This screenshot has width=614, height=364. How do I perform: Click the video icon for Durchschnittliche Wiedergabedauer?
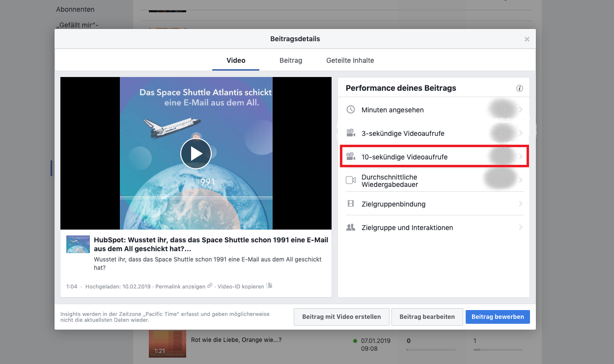(x=350, y=180)
